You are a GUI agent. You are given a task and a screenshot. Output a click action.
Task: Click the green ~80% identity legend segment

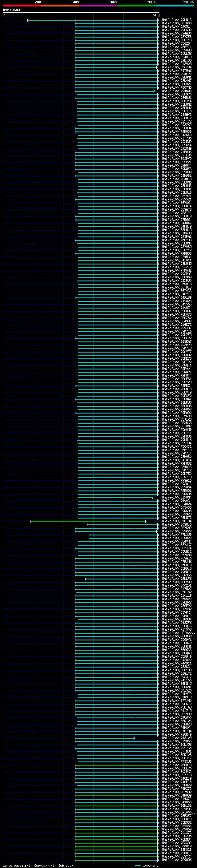pyautogui.click(x=137, y=6)
